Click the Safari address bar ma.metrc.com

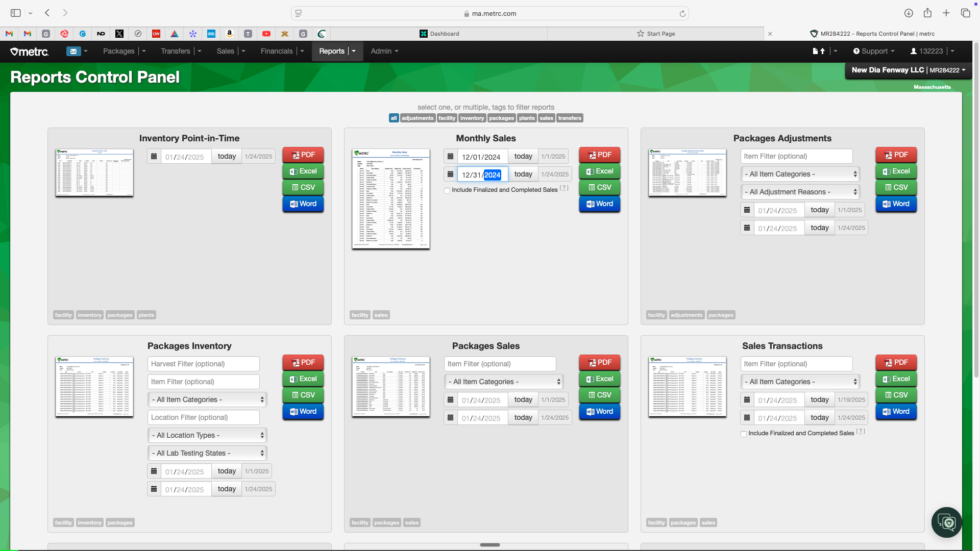pos(490,14)
